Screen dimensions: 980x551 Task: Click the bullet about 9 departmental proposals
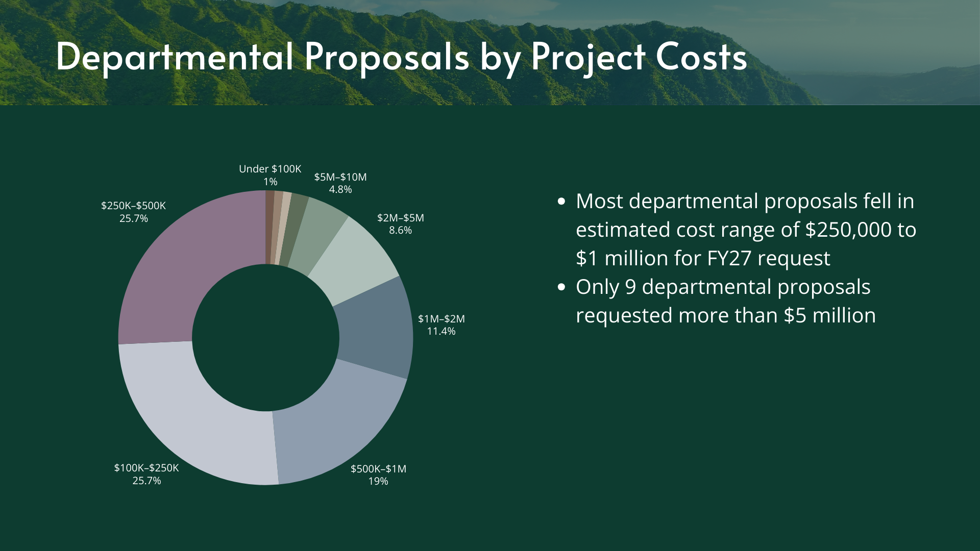click(x=725, y=301)
